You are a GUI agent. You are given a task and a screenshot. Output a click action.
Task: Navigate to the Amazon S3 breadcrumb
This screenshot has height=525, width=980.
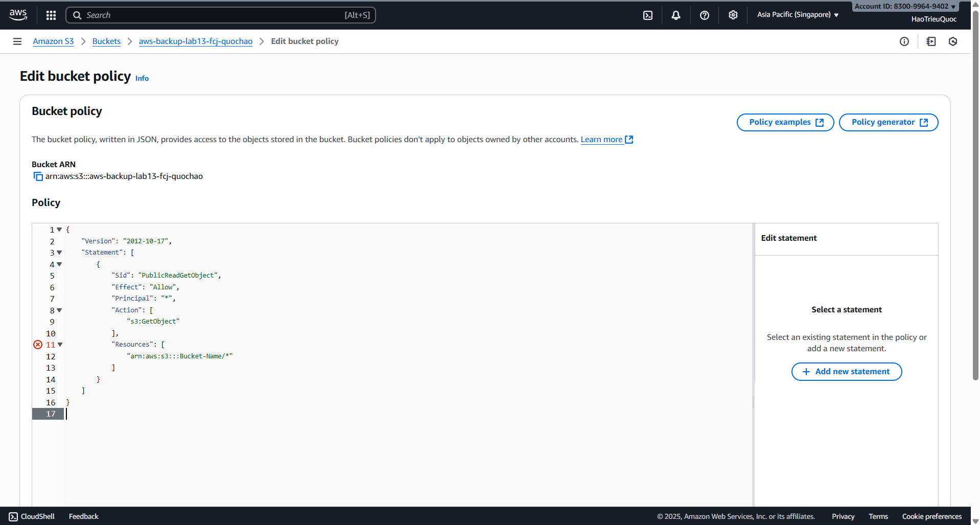[x=53, y=41]
